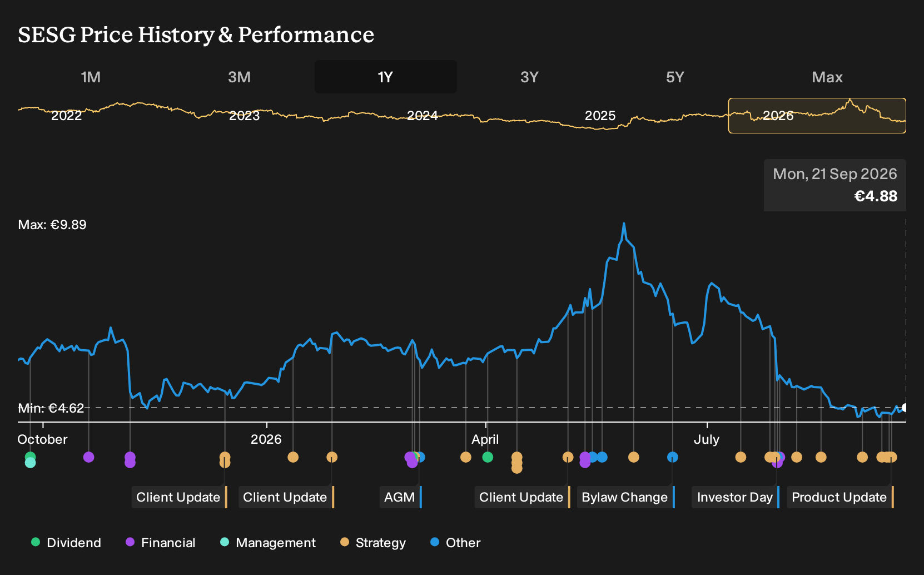Open the Bylaw Change event label
Image resolution: width=924 pixels, height=575 pixels.
[x=626, y=497]
